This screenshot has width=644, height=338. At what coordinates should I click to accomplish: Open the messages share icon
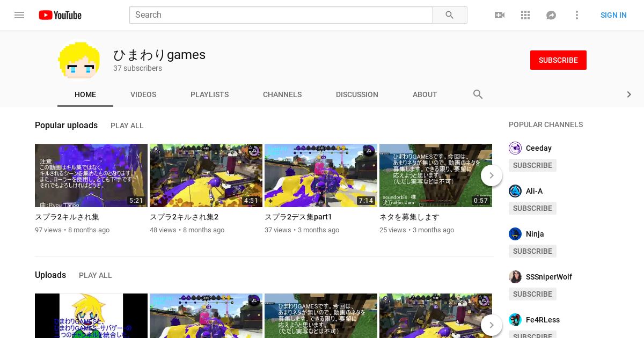(551, 15)
